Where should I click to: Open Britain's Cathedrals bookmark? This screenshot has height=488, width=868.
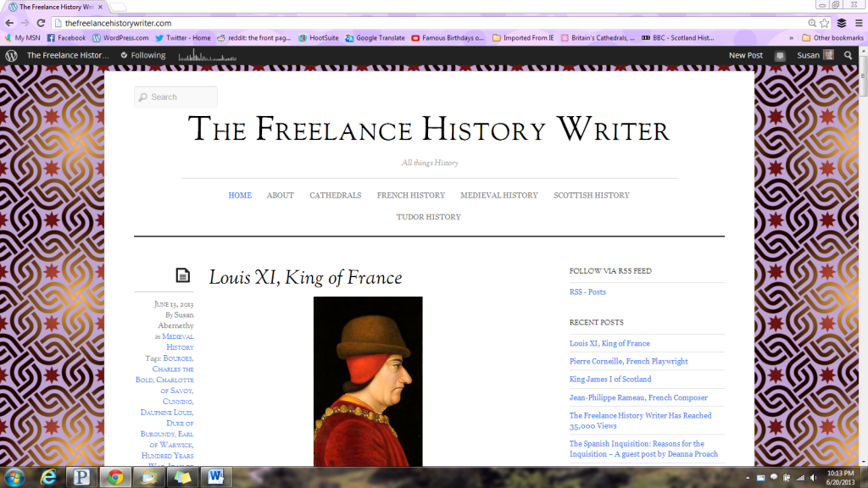click(598, 37)
